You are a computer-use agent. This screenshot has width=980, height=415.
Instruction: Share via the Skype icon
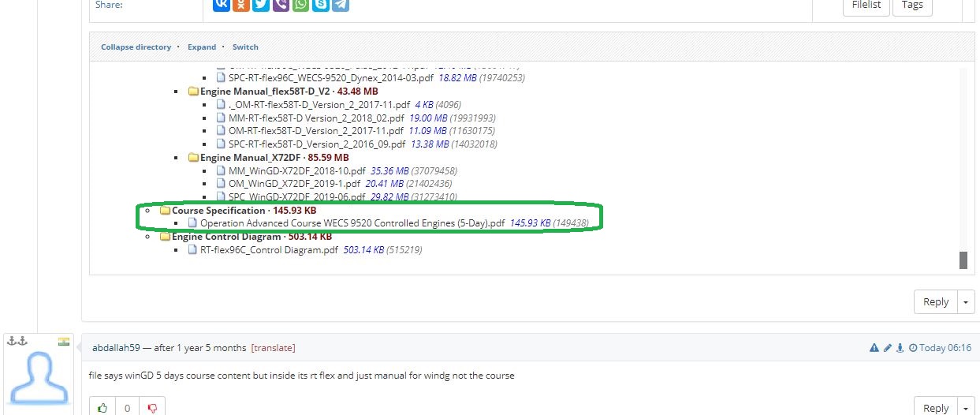(320, 5)
